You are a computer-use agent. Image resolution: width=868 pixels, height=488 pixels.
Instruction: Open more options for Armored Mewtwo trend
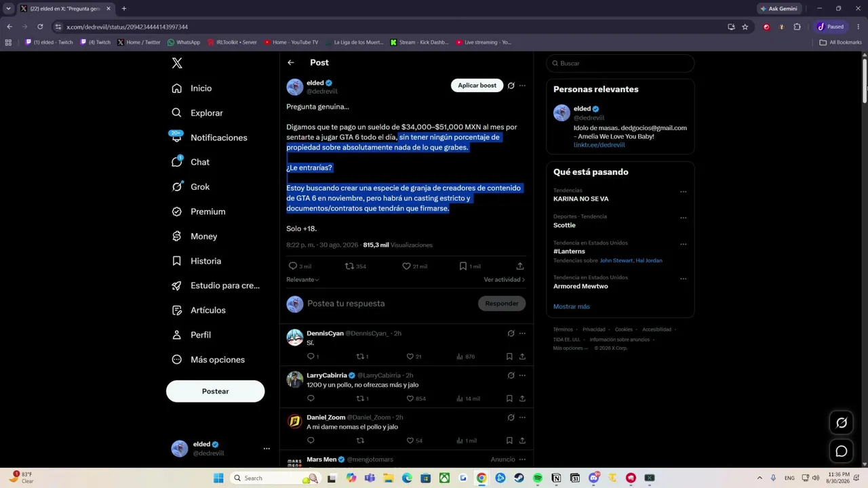pos(683,279)
